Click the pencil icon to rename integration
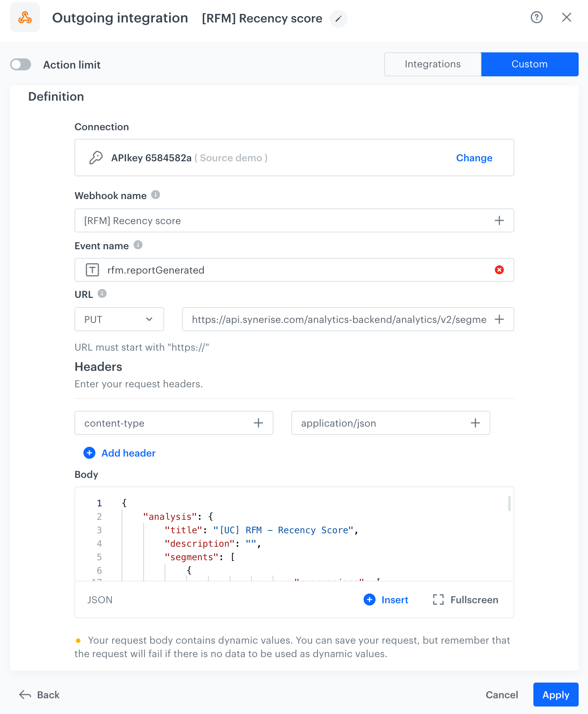The width and height of the screenshot is (588, 714). click(x=338, y=19)
